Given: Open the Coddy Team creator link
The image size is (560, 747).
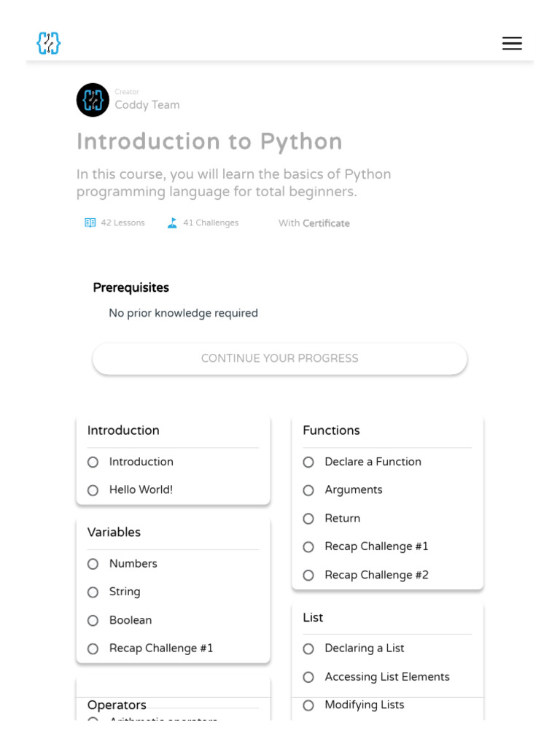Looking at the screenshot, I should (147, 105).
